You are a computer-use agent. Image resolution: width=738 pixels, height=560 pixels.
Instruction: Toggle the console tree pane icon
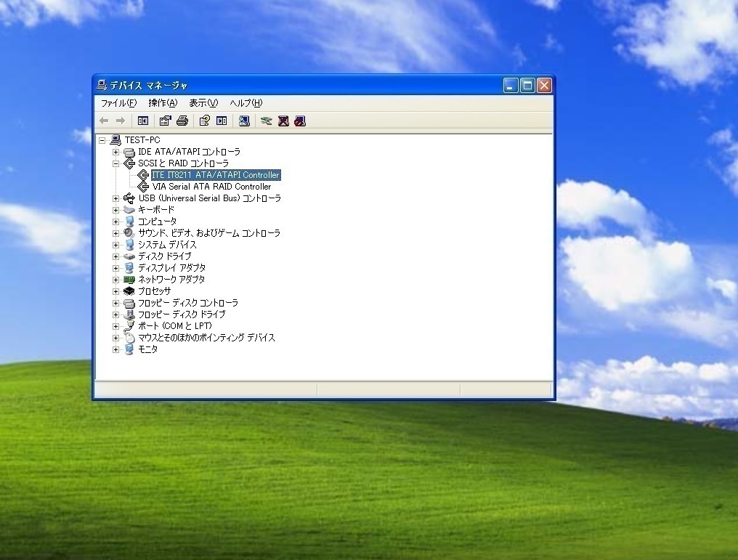click(x=143, y=121)
